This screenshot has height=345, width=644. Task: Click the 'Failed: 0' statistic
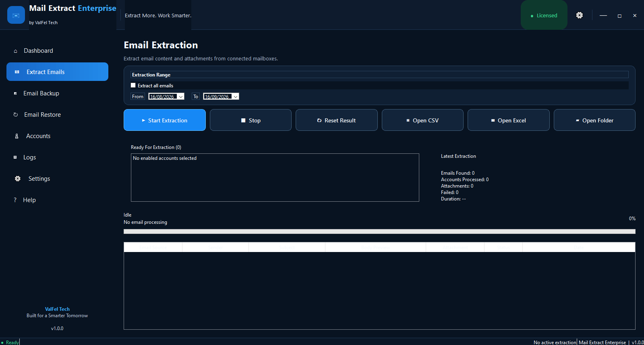click(449, 192)
